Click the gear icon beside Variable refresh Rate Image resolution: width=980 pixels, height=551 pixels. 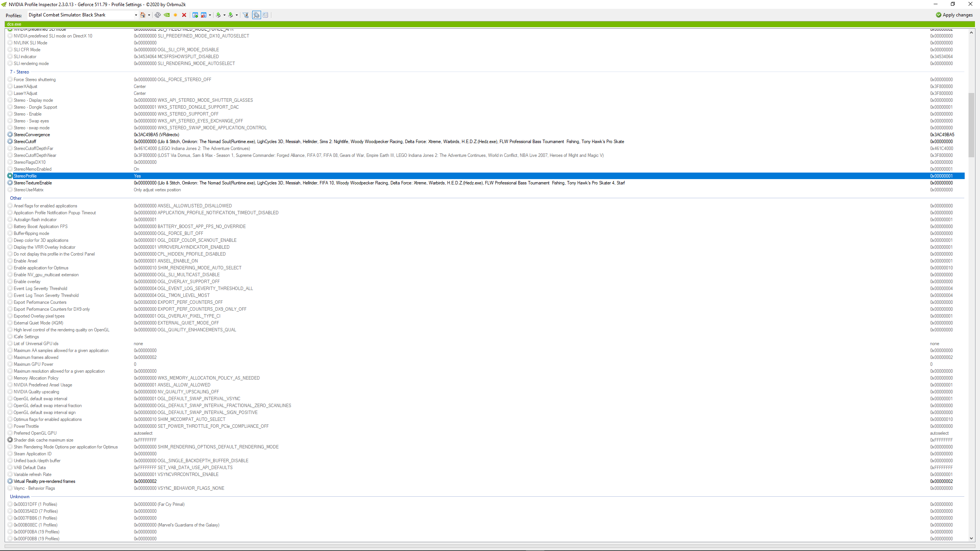[10, 474]
